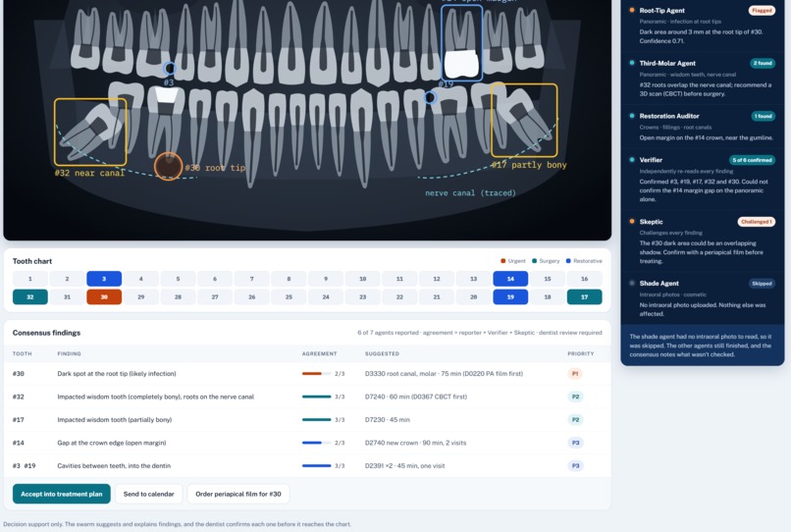Click Send to calendar button

click(149, 494)
